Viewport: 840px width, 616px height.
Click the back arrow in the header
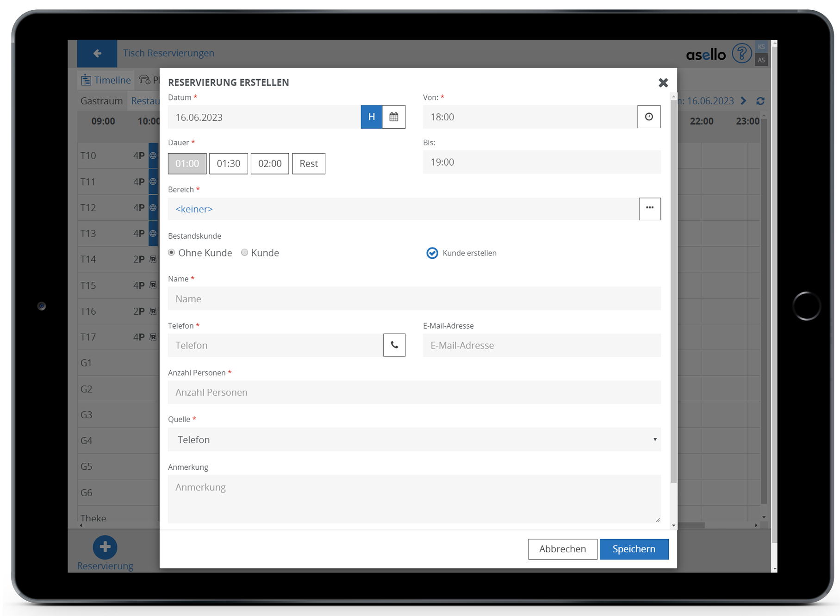tap(97, 54)
